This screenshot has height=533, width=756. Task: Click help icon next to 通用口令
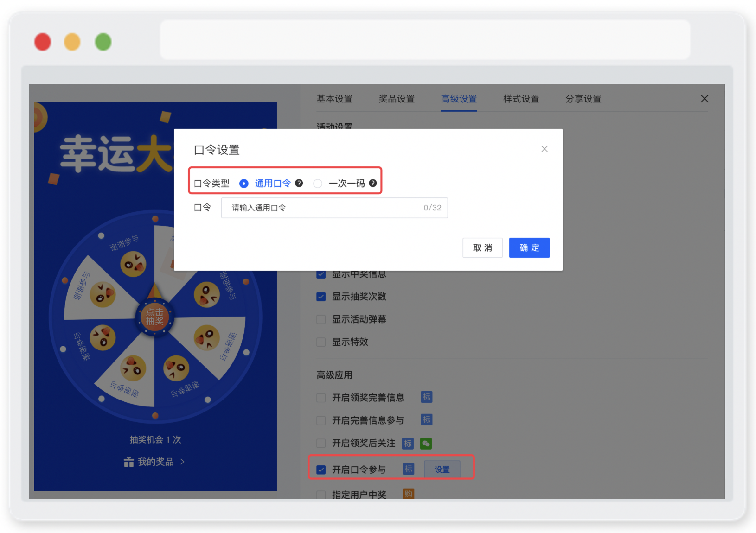299,183
